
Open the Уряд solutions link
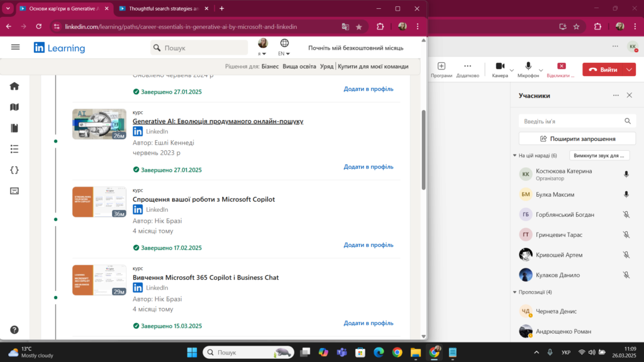click(x=326, y=66)
